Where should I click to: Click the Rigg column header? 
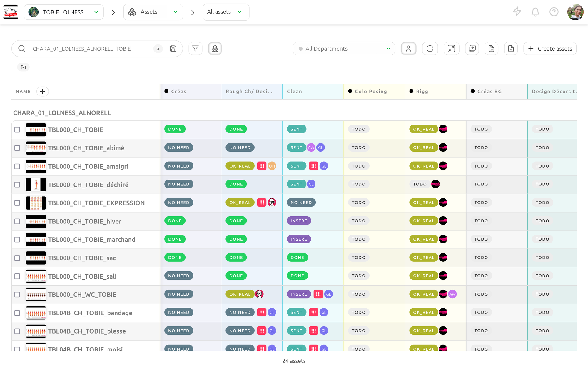tap(422, 92)
